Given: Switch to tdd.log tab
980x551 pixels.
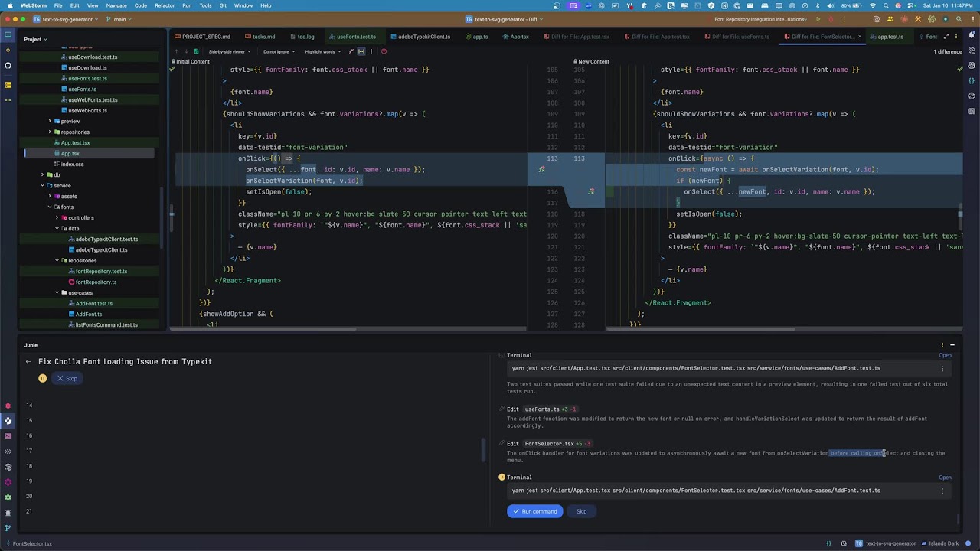Looking at the screenshot, I should [x=301, y=37].
